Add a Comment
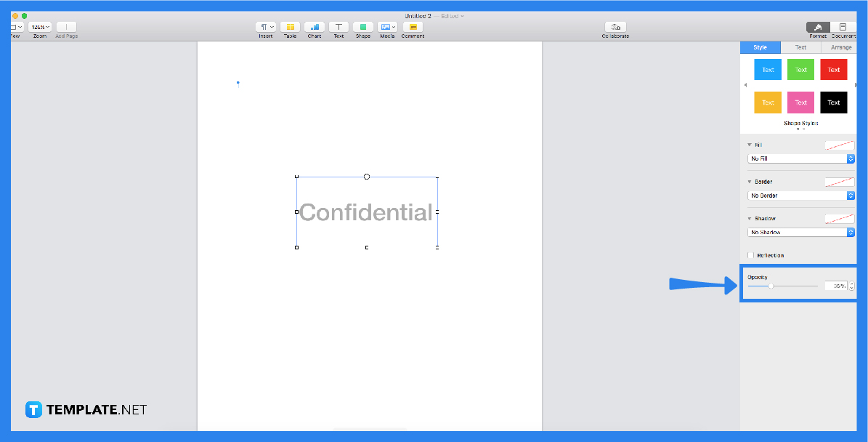The image size is (868, 442). 412,25
